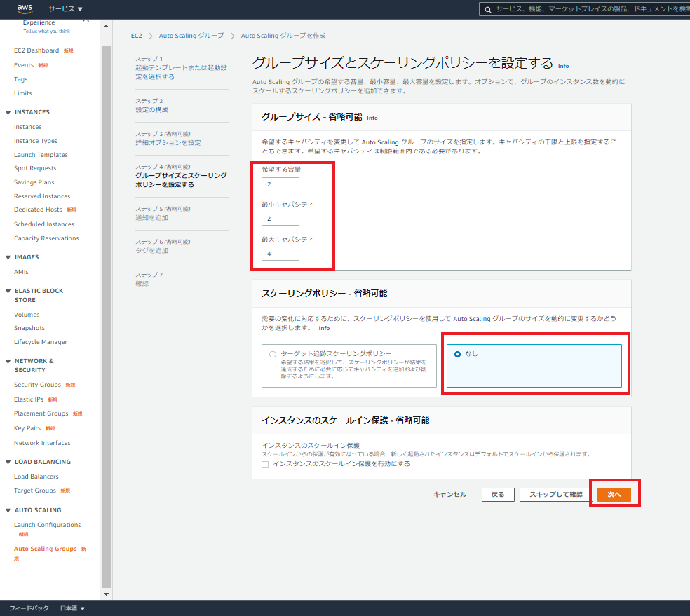
Task: Open Auto Scaling Groups in sidebar
Action: (x=45, y=549)
